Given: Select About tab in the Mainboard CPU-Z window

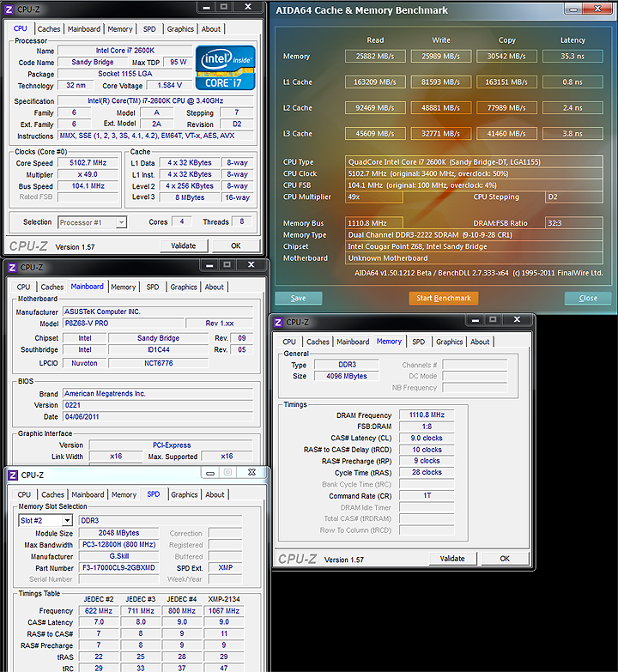Looking at the screenshot, I should tap(215, 288).
